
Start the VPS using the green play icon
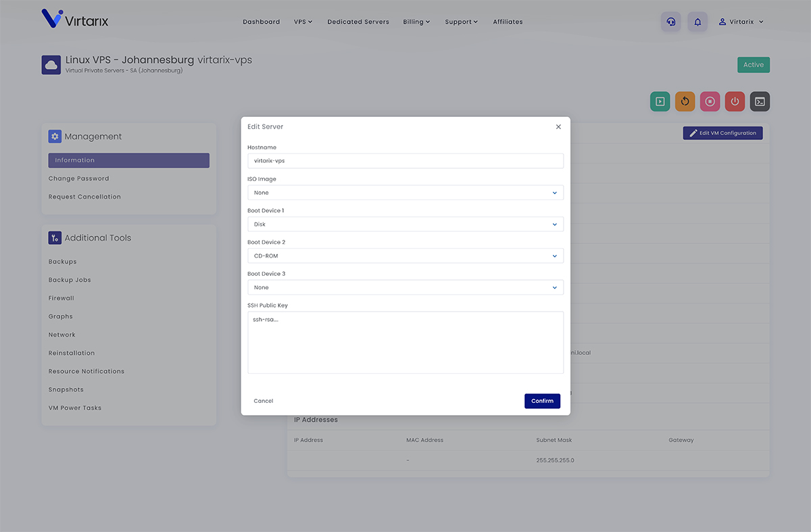pyautogui.click(x=660, y=101)
